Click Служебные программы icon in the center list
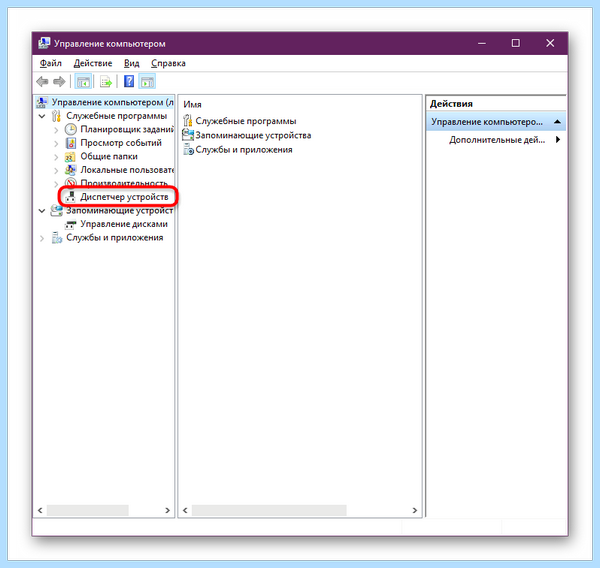600x568 pixels. (x=188, y=121)
